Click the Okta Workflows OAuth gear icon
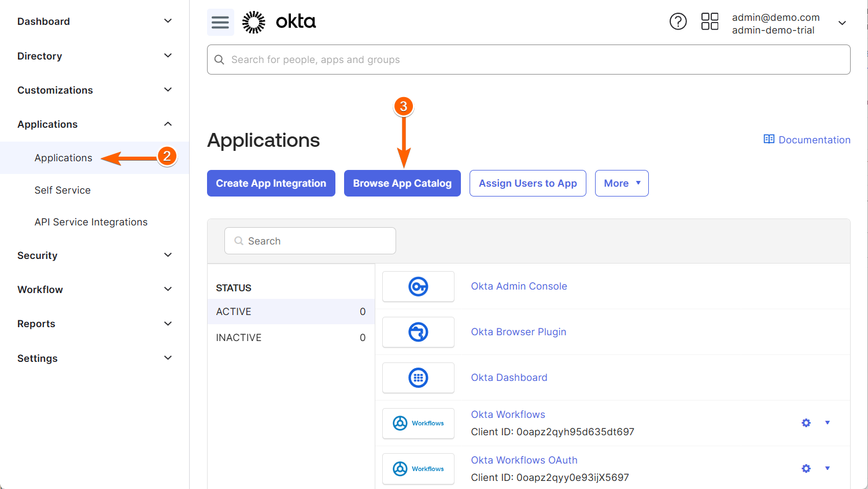The width and height of the screenshot is (868, 489). [806, 469]
